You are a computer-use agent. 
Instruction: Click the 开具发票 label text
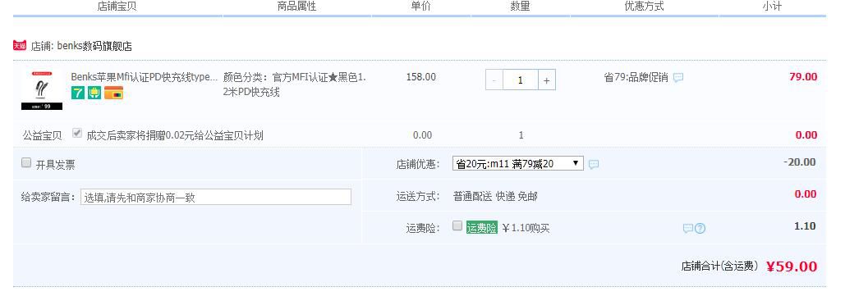tap(55, 165)
